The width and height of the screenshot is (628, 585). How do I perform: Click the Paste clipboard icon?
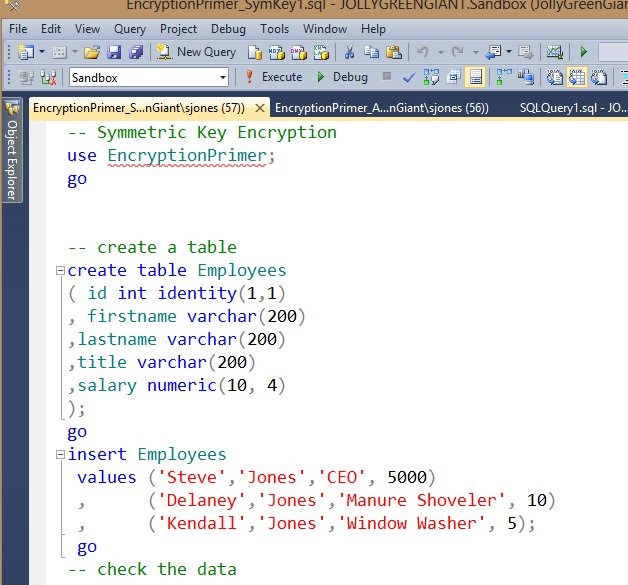pyautogui.click(x=394, y=52)
